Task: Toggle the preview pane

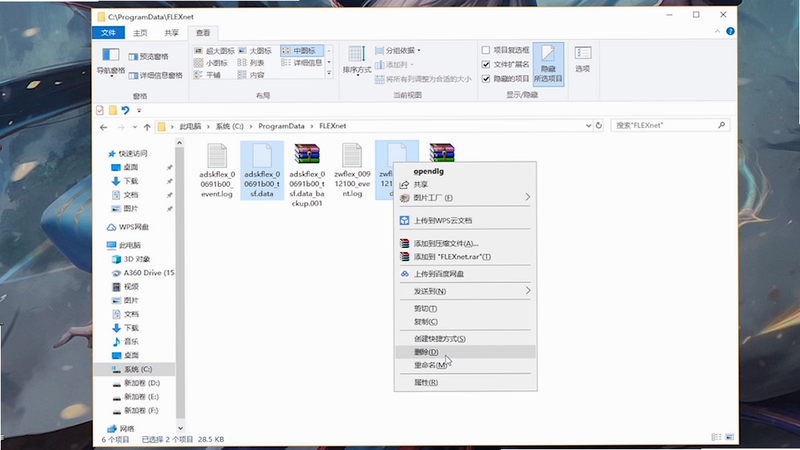Action: pyautogui.click(x=148, y=57)
